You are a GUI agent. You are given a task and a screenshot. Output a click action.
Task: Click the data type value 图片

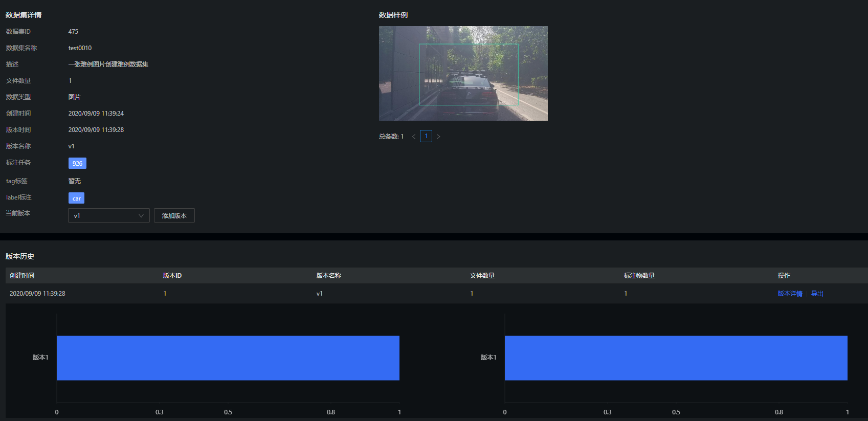(x=75, y=97)
